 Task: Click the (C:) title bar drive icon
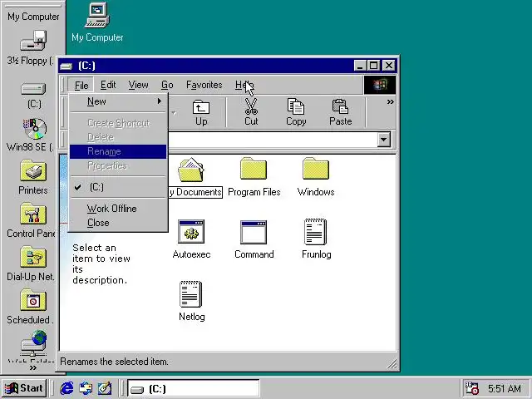[x=66, y=66]
